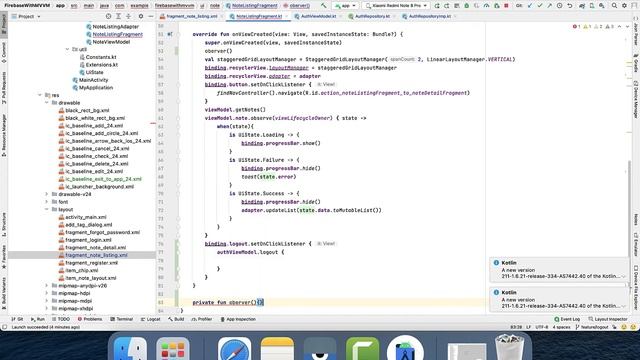640x360 pixels.
Task: Click the Debug app bug icon
Action: pos(467,6)
